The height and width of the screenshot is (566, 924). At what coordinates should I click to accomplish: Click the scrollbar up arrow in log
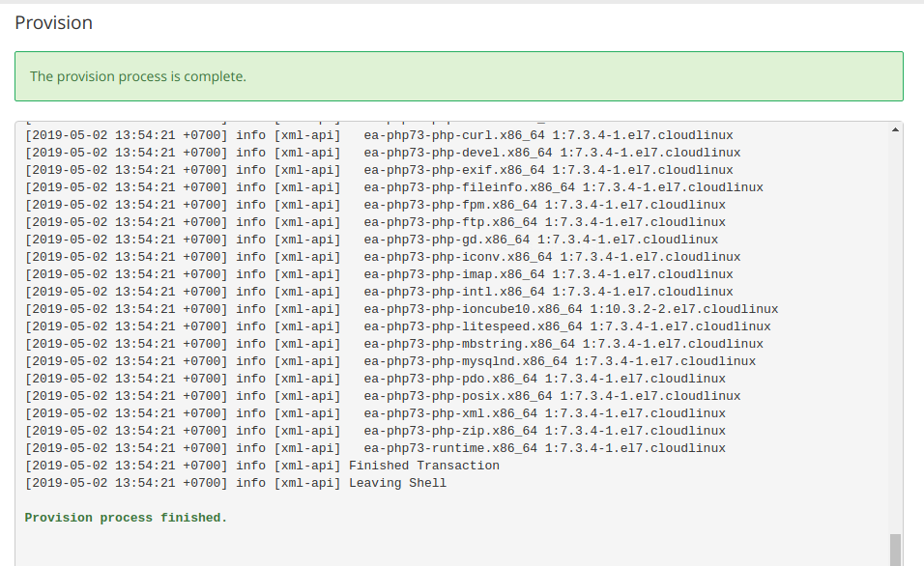[895, 129]
